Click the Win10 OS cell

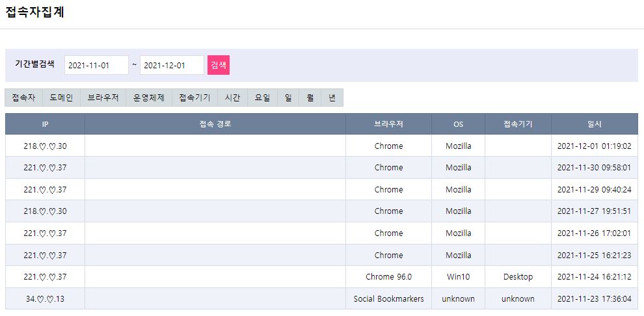[x=459, y=277]
